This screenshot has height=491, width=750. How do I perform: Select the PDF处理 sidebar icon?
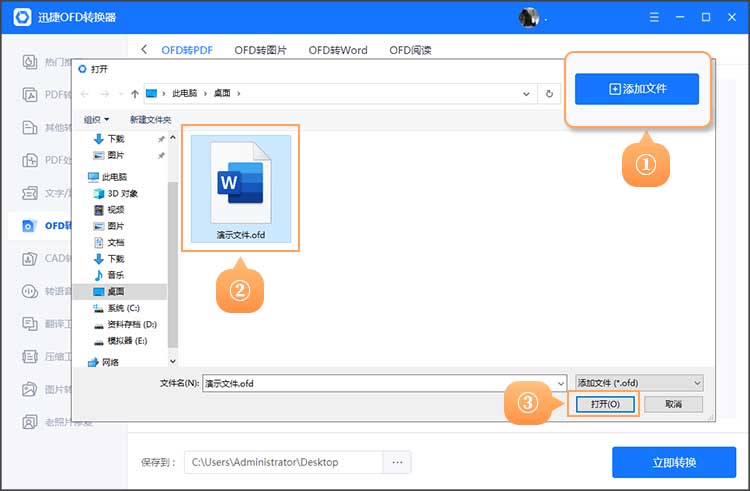30,160
